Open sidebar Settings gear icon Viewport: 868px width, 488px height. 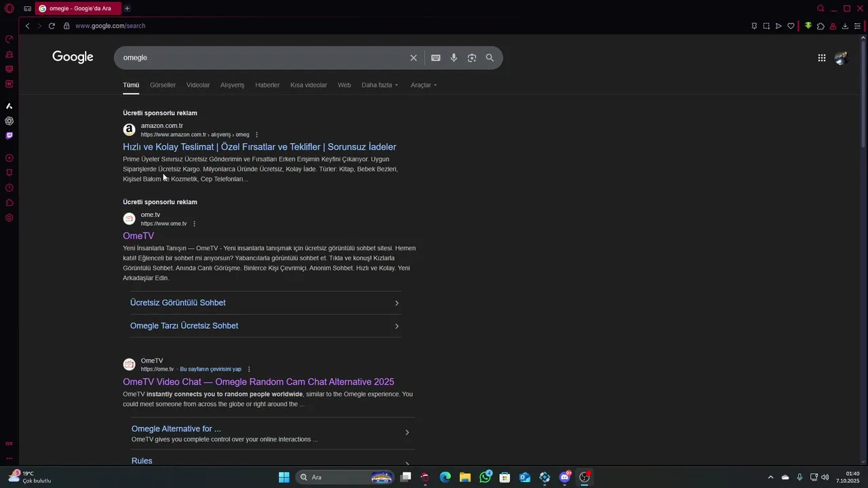coord(9,218)
